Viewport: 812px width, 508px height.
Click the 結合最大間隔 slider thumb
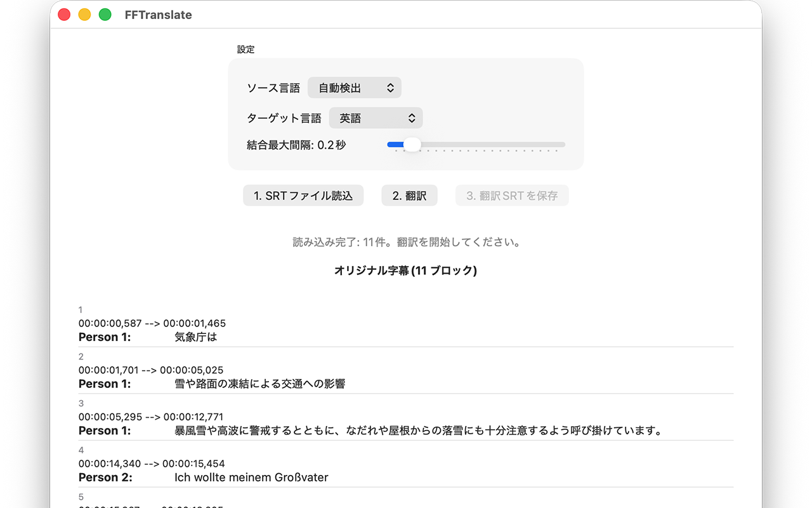(x=412, y=145)
